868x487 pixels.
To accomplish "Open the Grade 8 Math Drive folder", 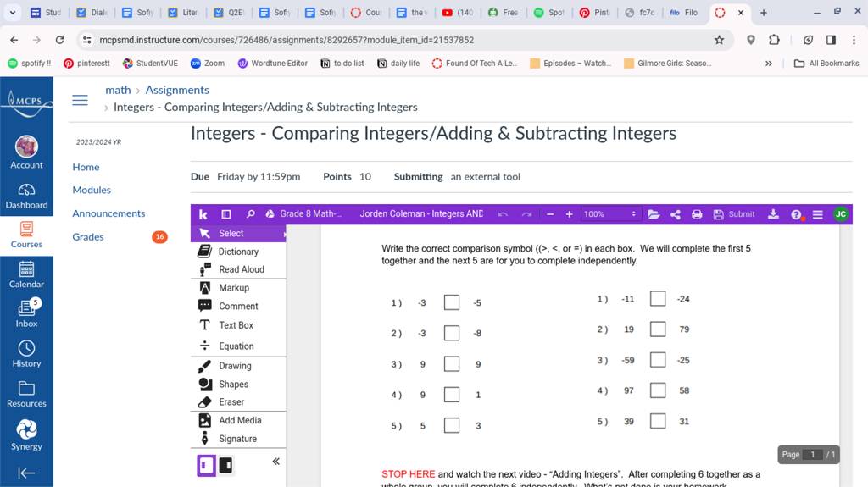I will click(x=303, y=214).
